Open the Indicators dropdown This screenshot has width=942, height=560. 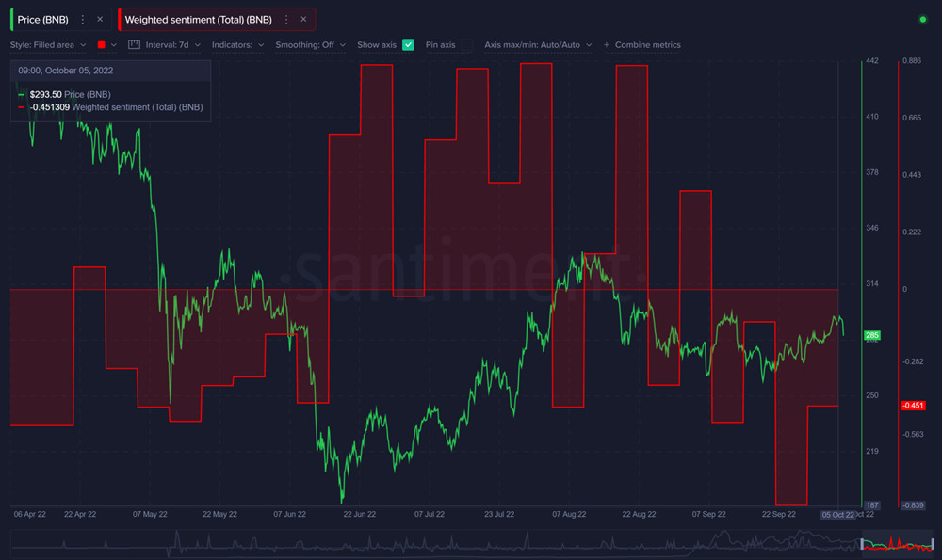point(237,44)
